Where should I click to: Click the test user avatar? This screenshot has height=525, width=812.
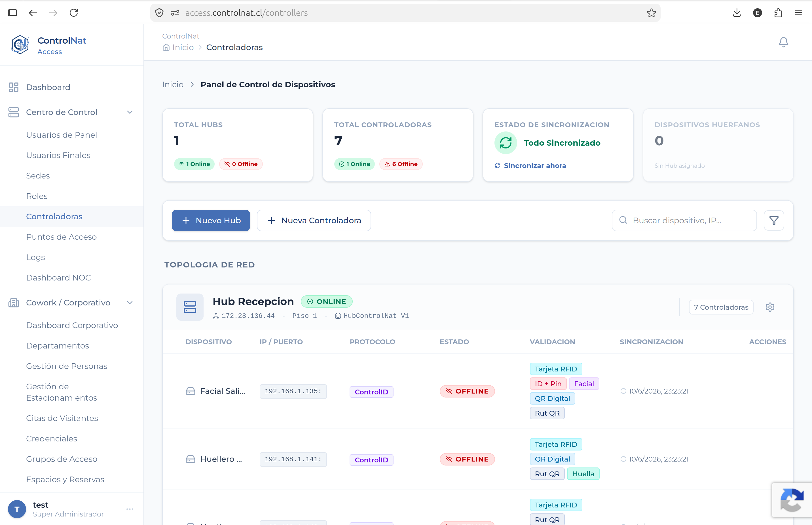(x=17, y=509)
